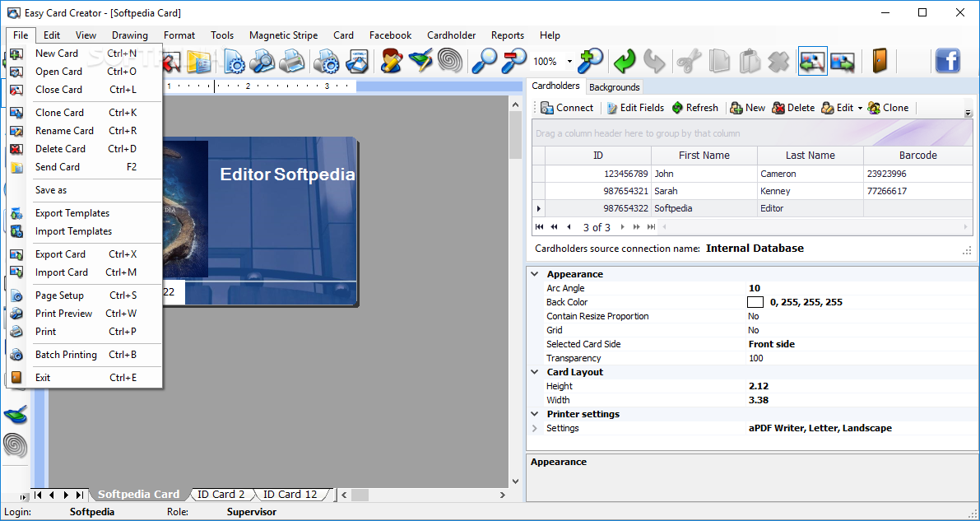Open the ID Card 12 tab

[x=290, y=494]
